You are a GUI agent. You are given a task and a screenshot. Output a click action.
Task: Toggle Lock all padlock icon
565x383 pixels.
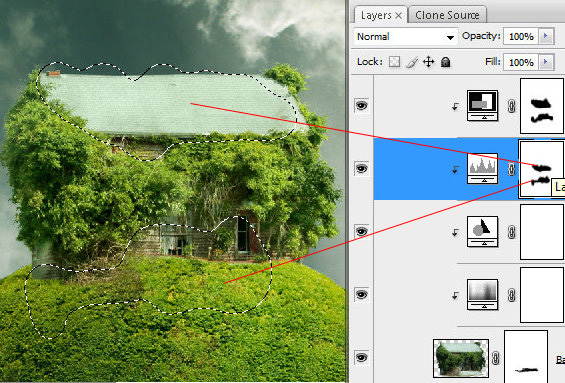[x=446, y=62]
